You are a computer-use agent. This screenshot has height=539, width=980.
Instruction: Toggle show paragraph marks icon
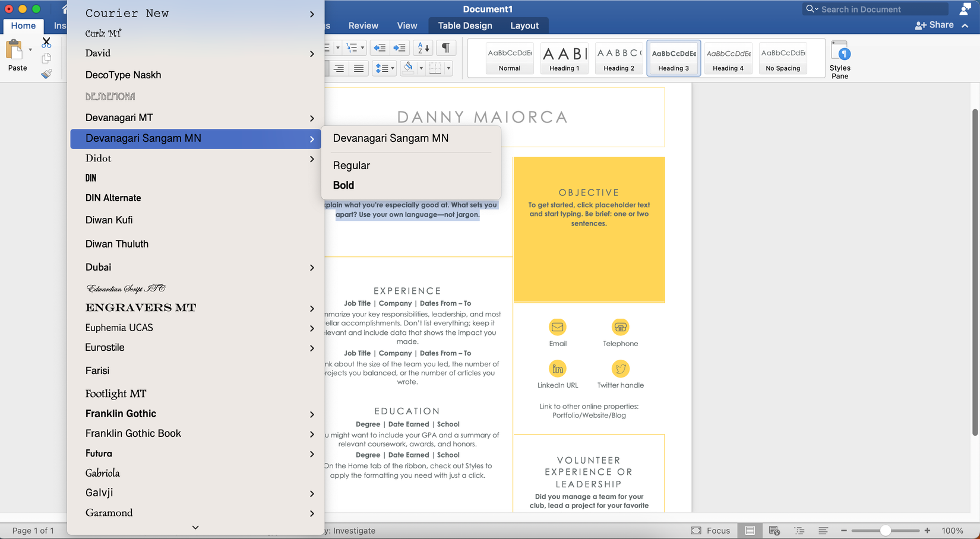tap(445, 48)
